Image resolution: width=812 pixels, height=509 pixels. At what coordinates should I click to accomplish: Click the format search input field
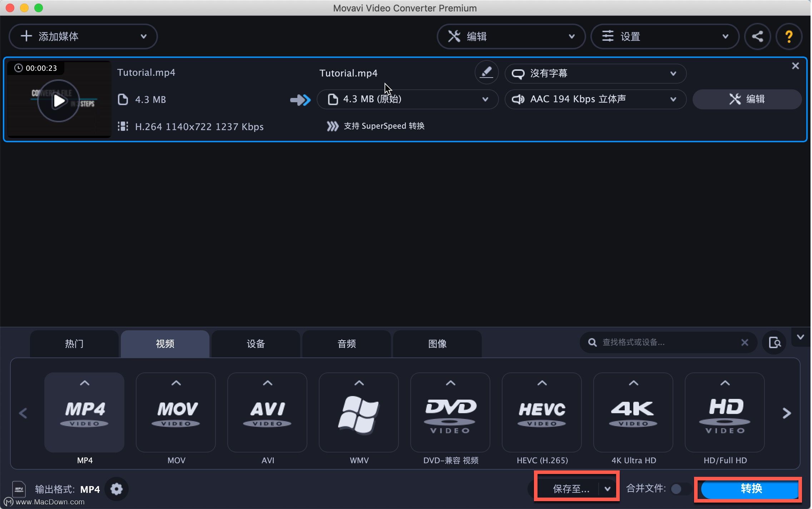pyautogui.click(x=668, y=342)
